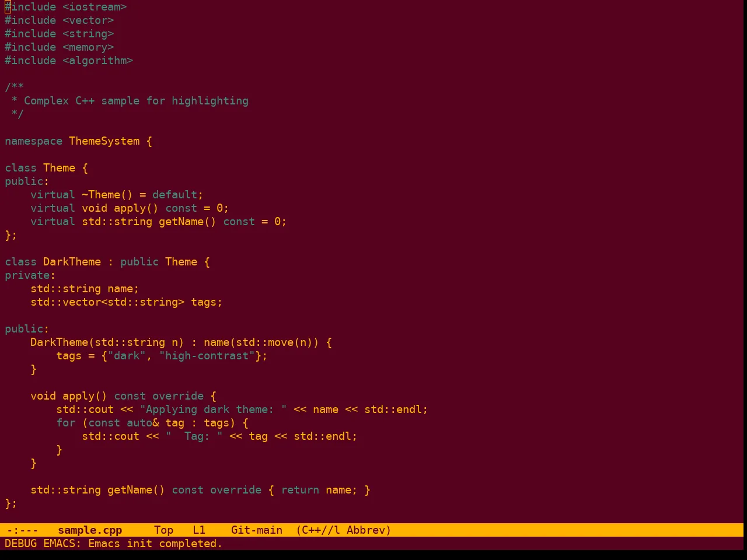Place cursor on '#include <iostream>' line
The height and width of the screenshot is (560, 747).
coord(66,7)
